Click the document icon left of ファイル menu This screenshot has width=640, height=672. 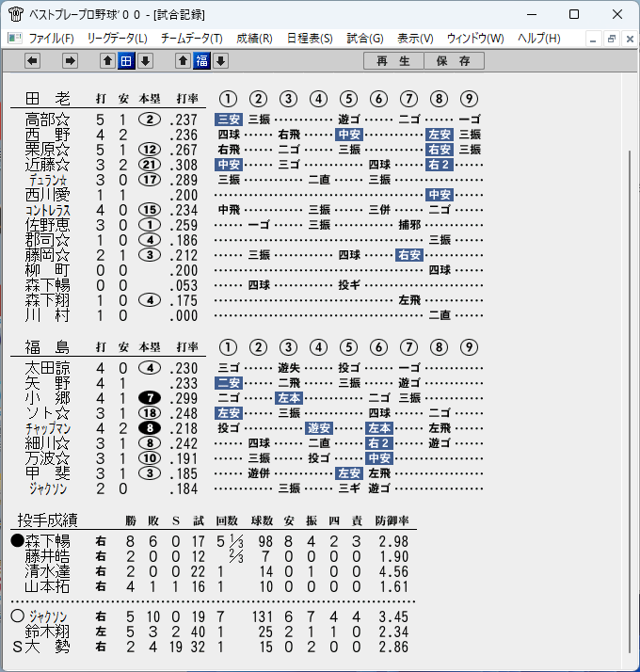click(x=14, y=39)
